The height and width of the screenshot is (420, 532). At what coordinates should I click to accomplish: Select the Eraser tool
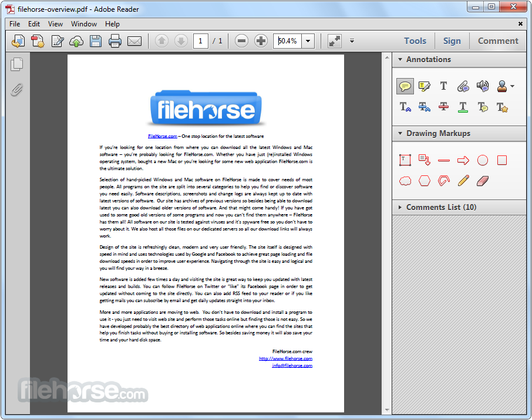pyautogui.click(x=483, y=181)
